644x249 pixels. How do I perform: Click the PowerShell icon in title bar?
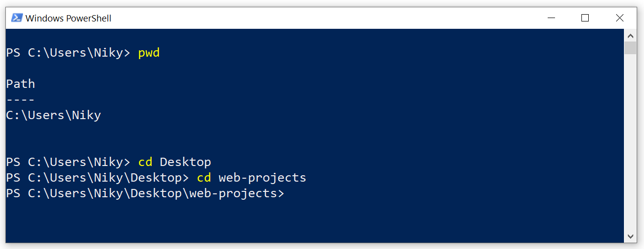pyautogui.click(x=17, y=18)
